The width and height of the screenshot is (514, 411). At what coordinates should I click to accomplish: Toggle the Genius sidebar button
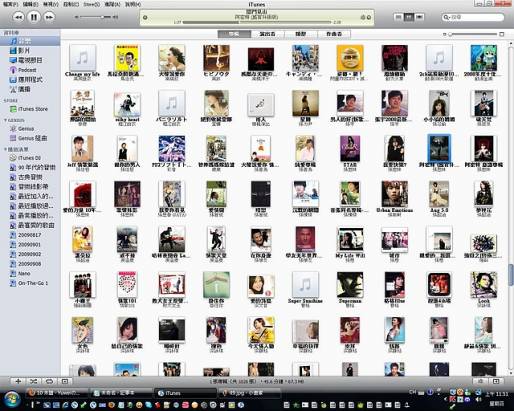pyautogui.click(x=496, y=381)
